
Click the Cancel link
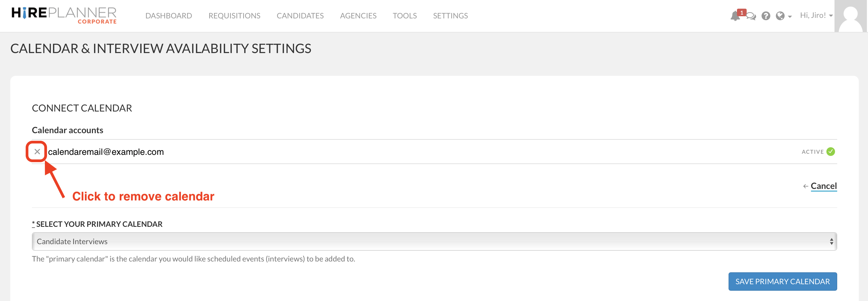(823, 186)
